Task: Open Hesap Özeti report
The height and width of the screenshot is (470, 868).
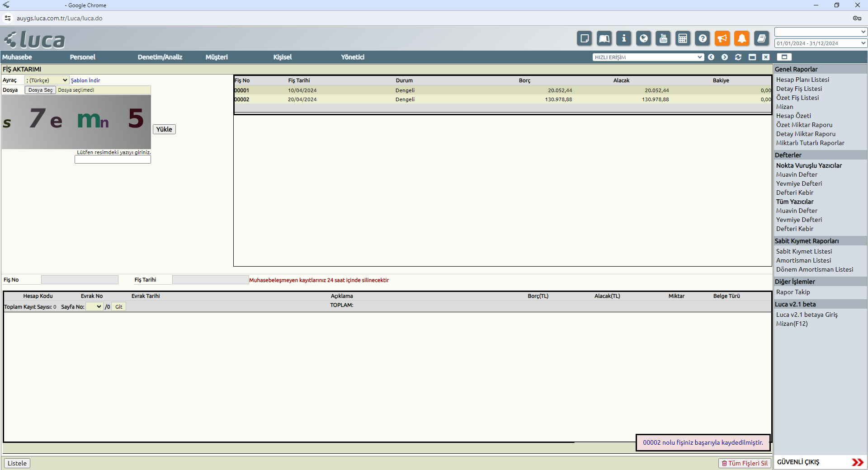Action: [793, 116]
